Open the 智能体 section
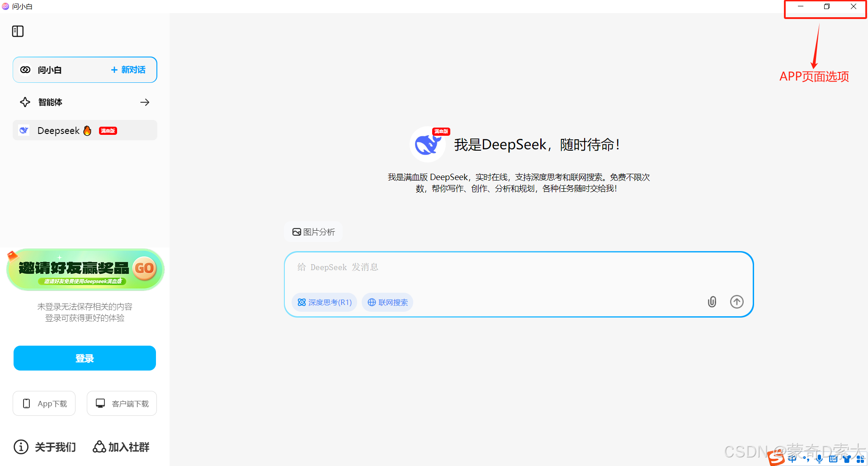 [x=85, y=102]
